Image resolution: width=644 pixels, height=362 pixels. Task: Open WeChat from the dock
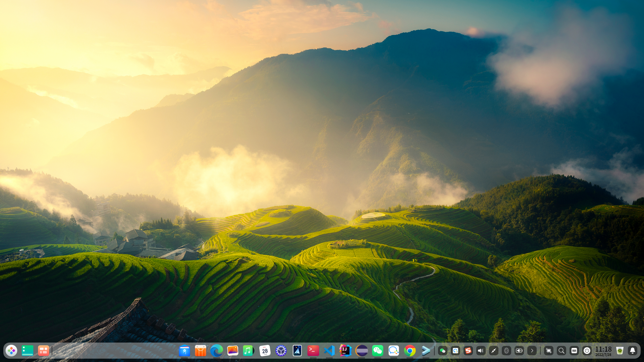(377, 351)
